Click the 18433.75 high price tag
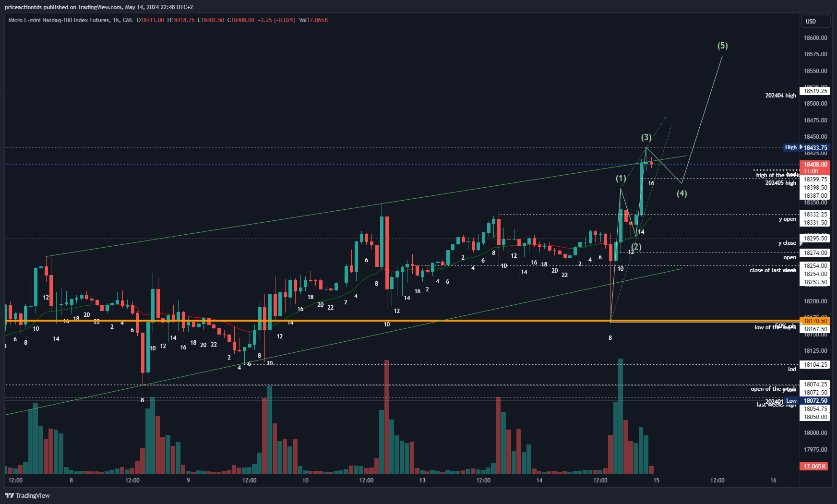837x504 pixels. 815,148
